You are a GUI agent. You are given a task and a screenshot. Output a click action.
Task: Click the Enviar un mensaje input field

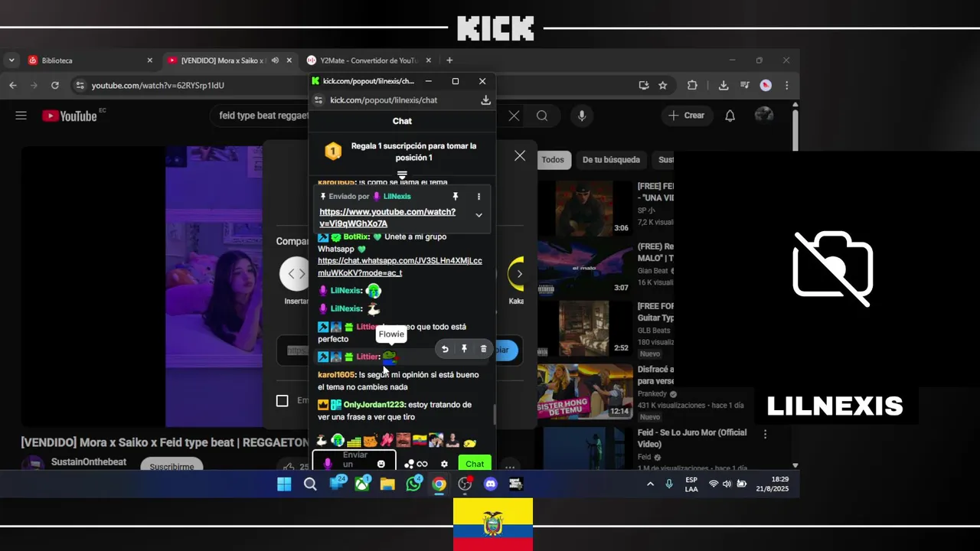pyautogui.click(x=354, y=461)
